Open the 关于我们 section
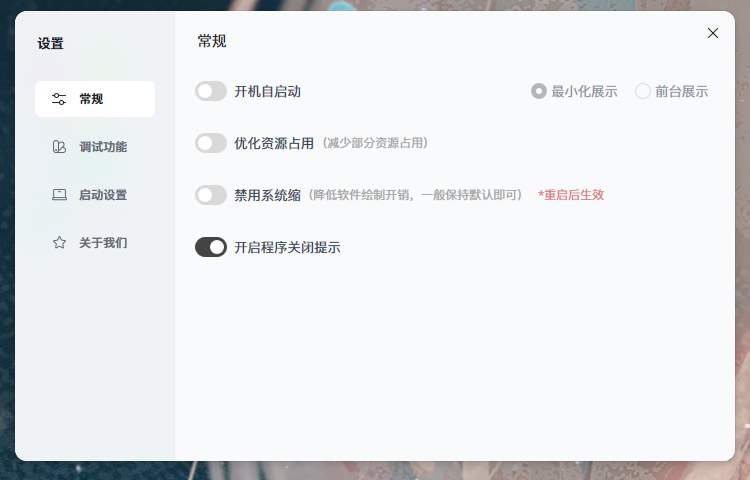The width and height of the screenshot is (750, 480). click(x=103, y=243)
